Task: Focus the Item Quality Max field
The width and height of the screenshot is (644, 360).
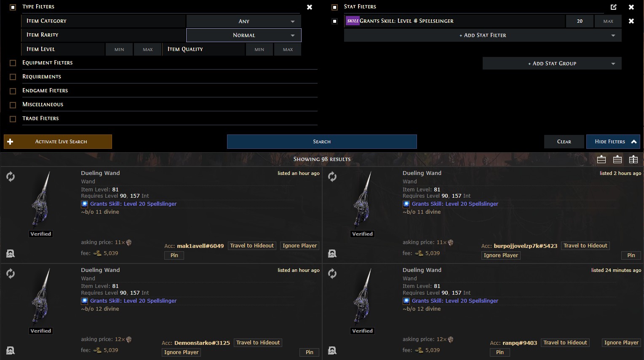Action: pyautogui.click(x=288, y=49)
